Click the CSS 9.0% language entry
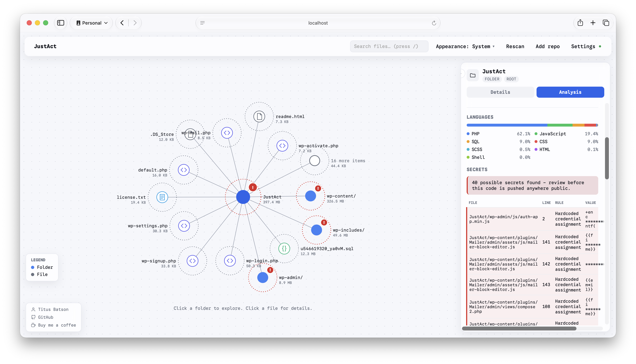Screen dimensions: 636x364 point(566,142)
